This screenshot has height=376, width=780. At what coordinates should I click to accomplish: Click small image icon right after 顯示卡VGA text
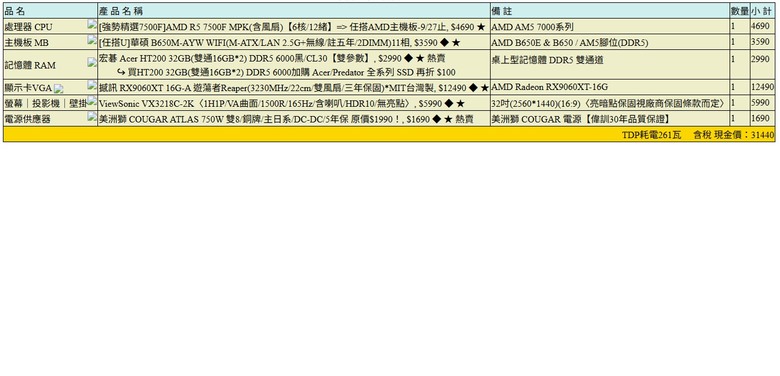(x=59, y=89)
